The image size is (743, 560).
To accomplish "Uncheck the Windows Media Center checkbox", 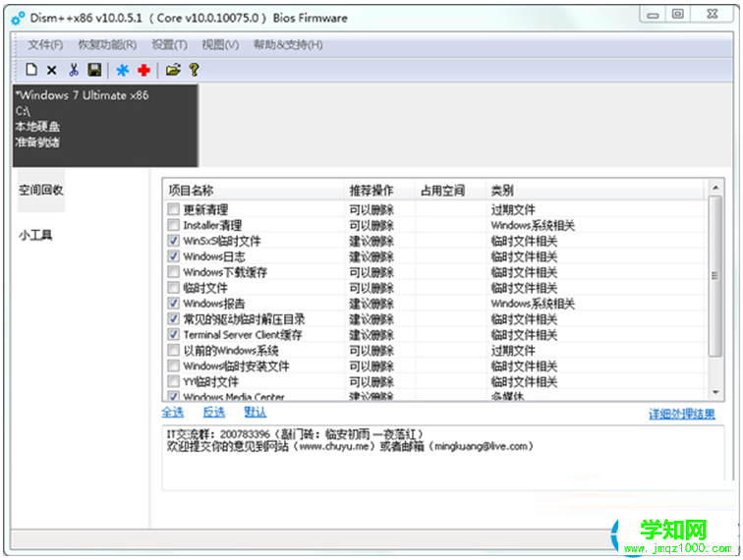I will pos(173,396).
